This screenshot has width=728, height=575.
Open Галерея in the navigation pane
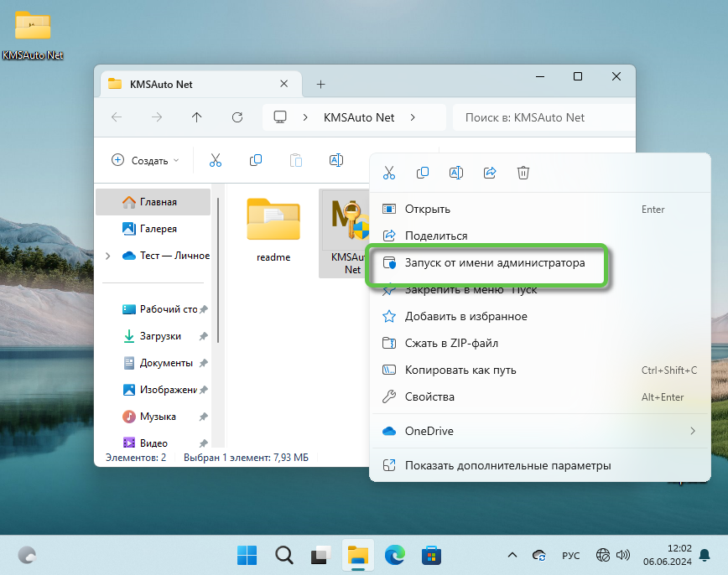153,229
